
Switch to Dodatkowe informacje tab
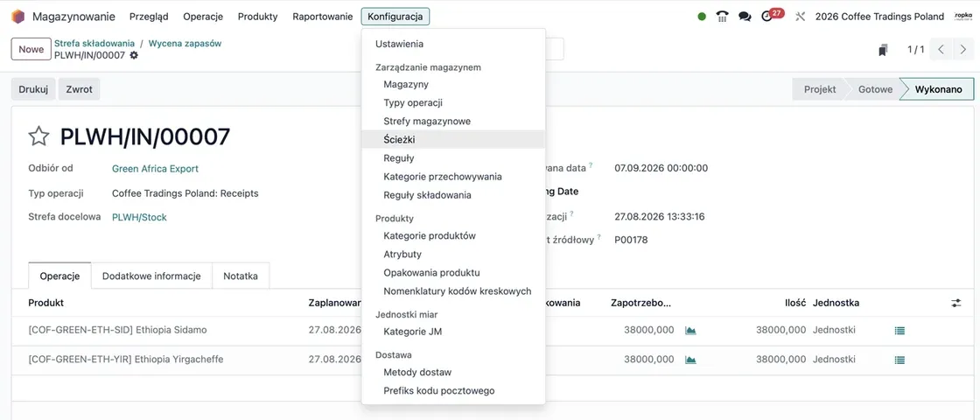[152, 276]
